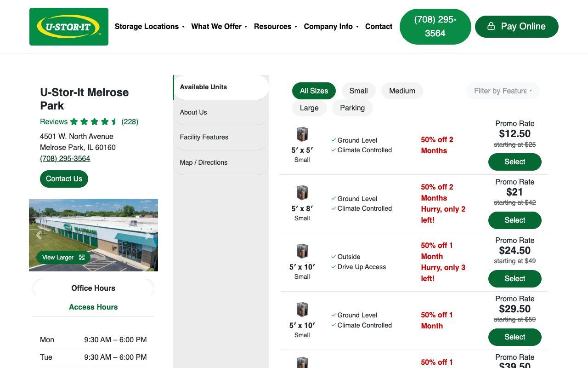Click the expand icon in View Larger
588x368 pixels.
pyautogui.click(x=82, y=257)
